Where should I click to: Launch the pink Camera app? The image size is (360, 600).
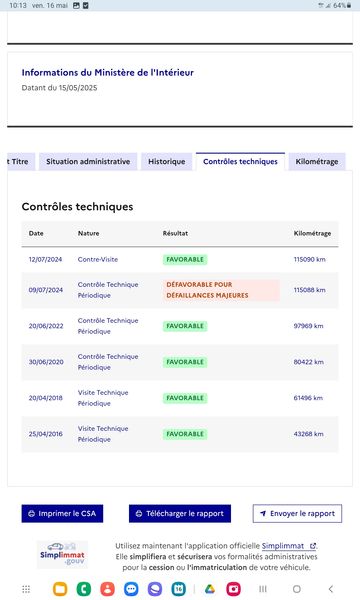click(233, 589)
